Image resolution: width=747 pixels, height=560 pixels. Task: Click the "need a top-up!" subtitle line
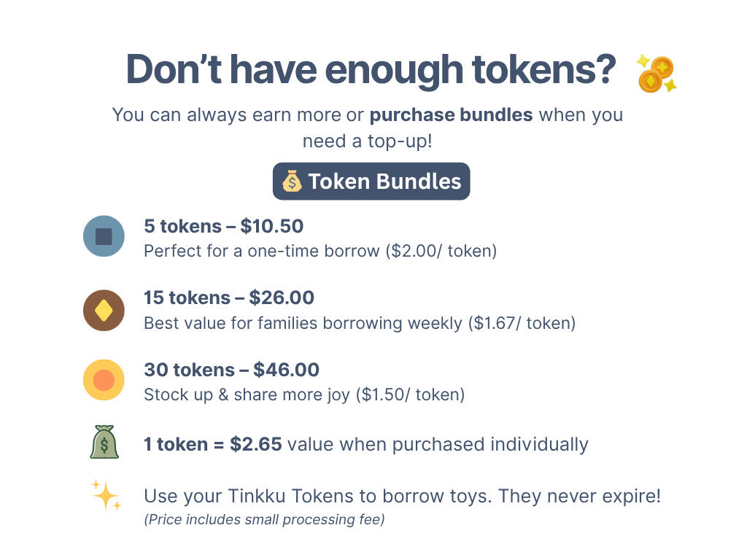coord(367,141)
